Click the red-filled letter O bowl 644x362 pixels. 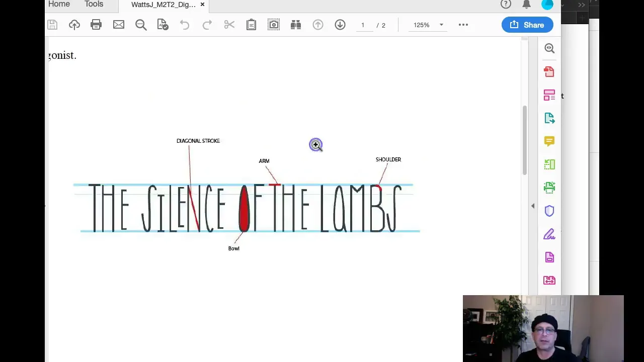245,208
